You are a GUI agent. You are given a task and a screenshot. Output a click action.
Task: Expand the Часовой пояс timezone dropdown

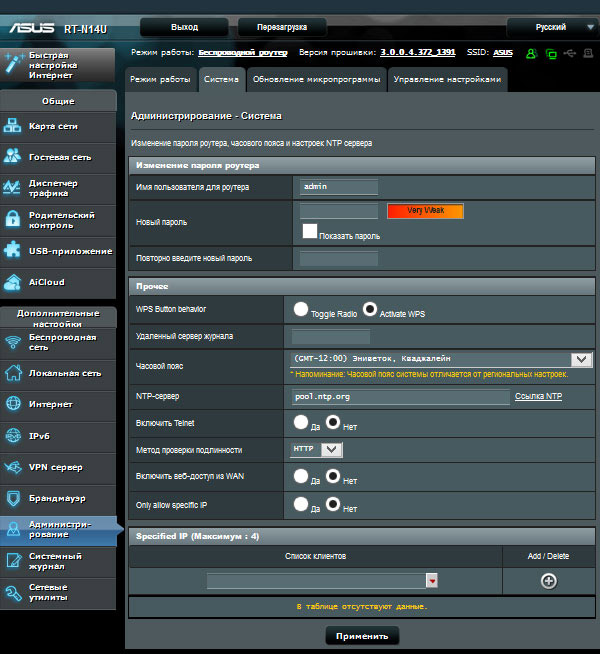pyautogui.click(x=581, y=359)
